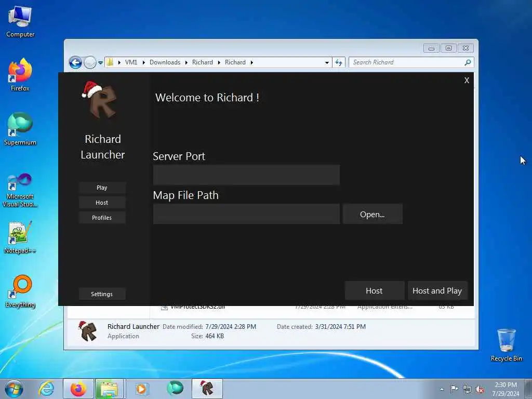Viewport: 532px width, 399px height.
Task: Close the Richard Launcher with the X
Action: point(467,81)
